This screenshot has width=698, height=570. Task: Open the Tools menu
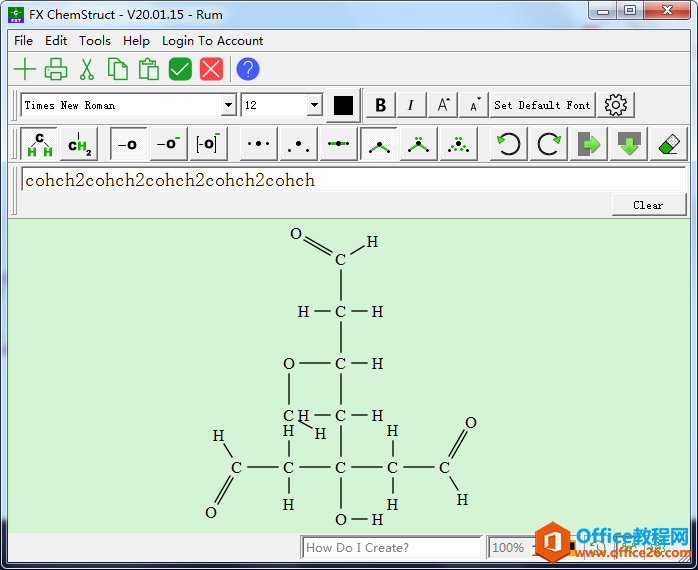(95, 41)
